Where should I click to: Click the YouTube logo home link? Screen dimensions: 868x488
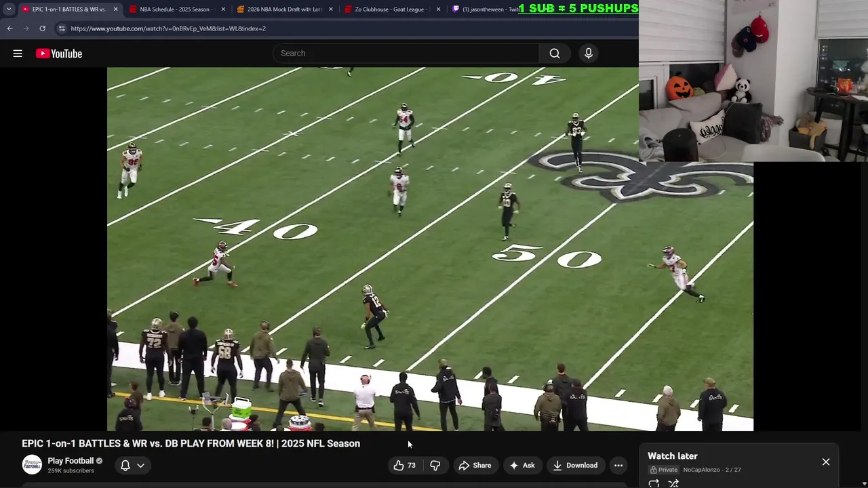[x=59, y=54]
